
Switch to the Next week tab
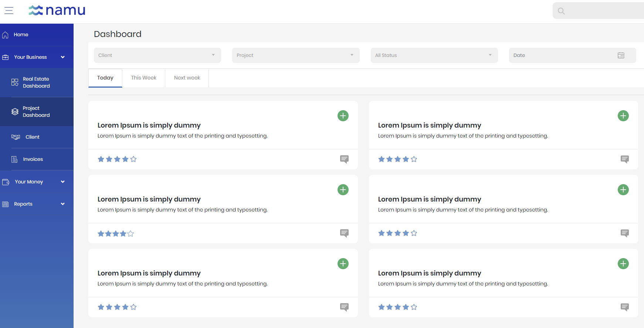(x=187, y=78)
